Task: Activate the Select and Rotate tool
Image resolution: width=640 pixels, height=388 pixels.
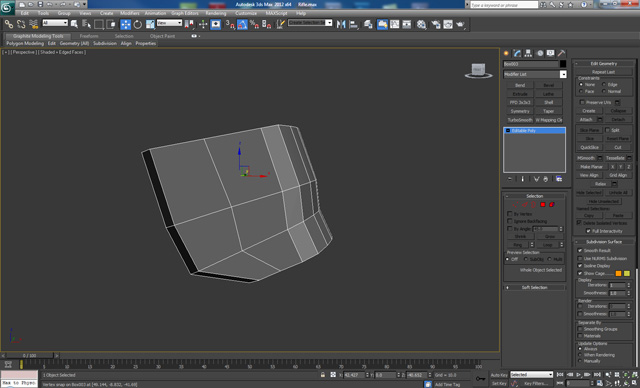Action: (138, 24)
